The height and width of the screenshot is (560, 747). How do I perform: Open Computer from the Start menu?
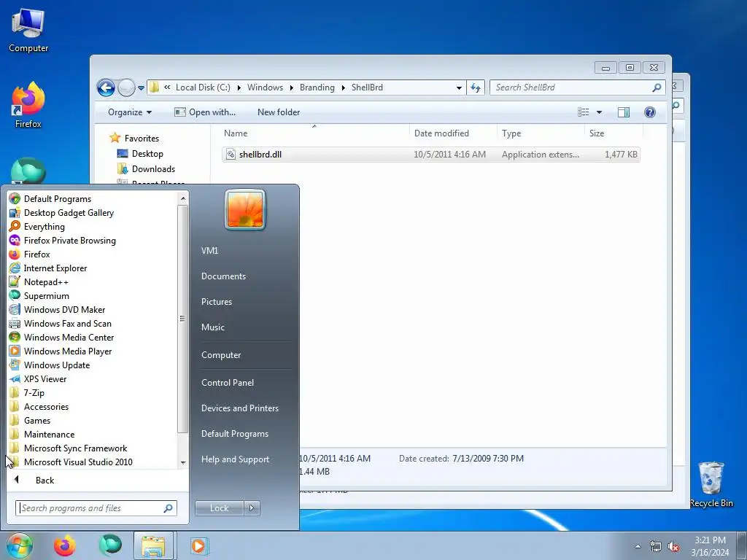(x=221, y=355)
